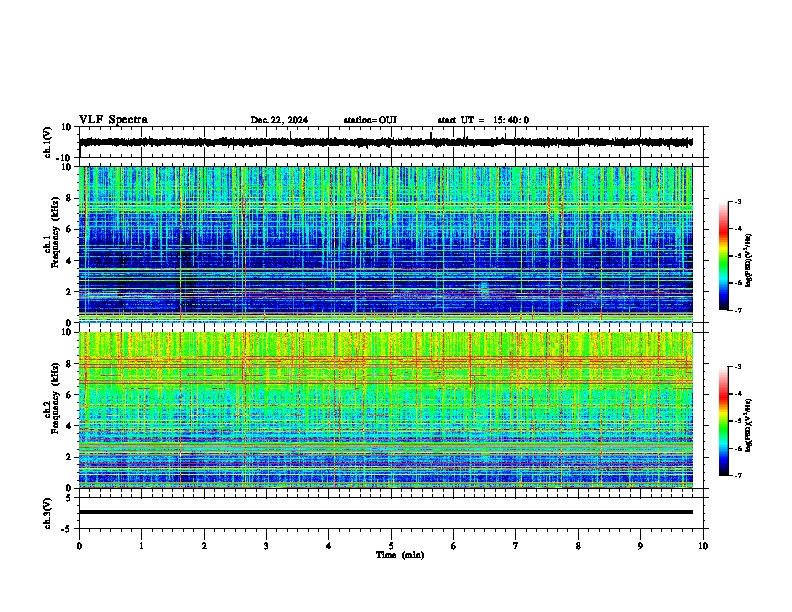Click time-axis tick label 1

[141, 546]
